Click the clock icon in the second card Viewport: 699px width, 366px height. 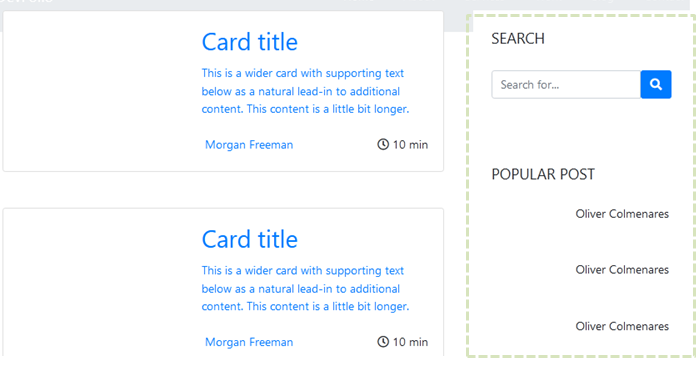pyautogui.click(x=383, y=342)
